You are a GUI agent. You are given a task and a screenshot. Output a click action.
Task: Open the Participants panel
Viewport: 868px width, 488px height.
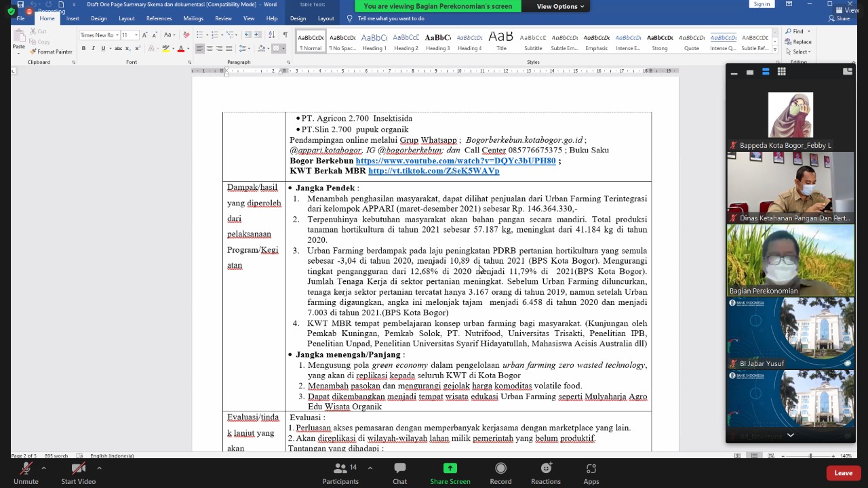(340, 472)
